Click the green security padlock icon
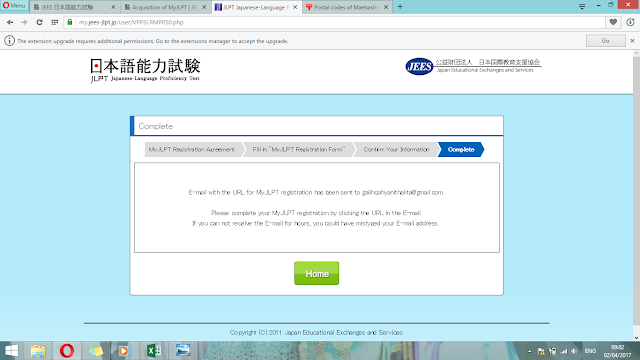This screenshot has height=360, width=640. [x=70, y=22]
